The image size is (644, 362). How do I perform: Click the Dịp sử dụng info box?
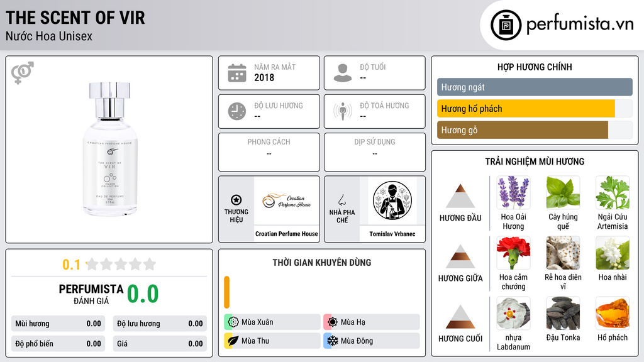tap(375, 152)
